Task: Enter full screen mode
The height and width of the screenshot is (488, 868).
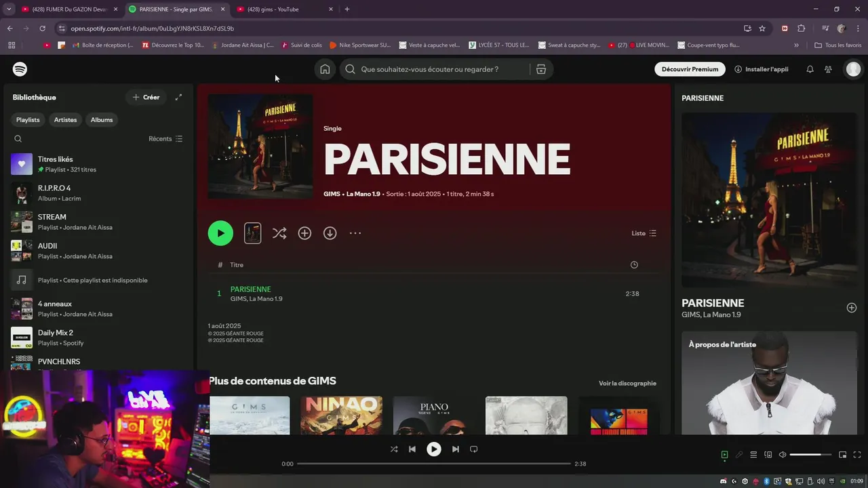Action: coord(857,455)
